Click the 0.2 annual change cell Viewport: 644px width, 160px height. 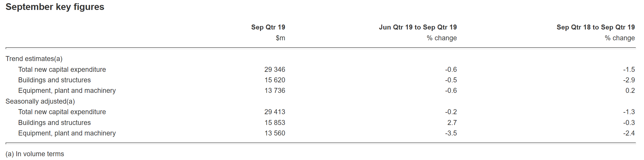coord(630,91)
